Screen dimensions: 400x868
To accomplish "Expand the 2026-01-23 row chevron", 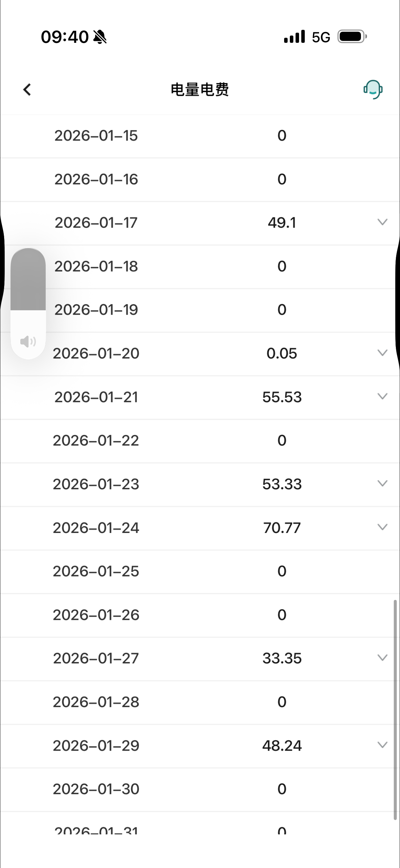I will click(382, 483).
